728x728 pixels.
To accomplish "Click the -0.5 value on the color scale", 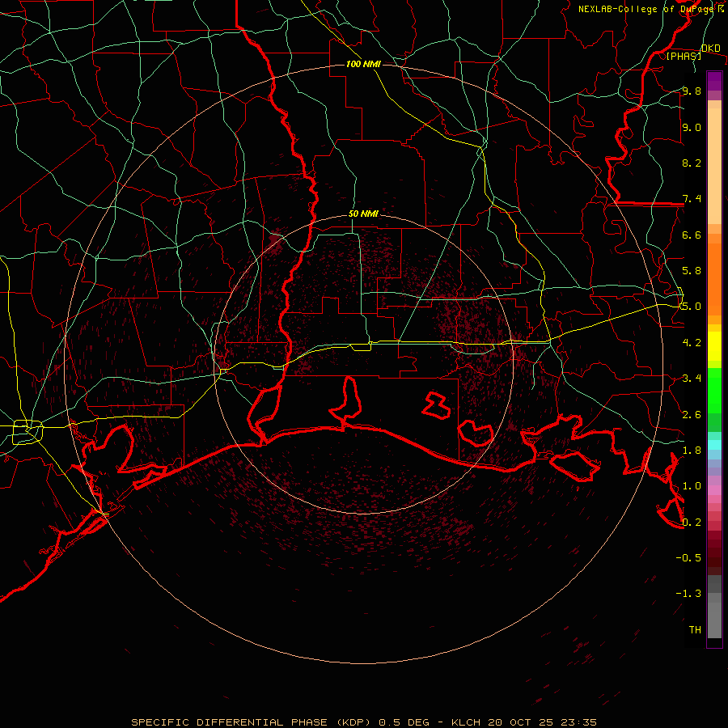I will pyautogui.click(x=688, y=557).
